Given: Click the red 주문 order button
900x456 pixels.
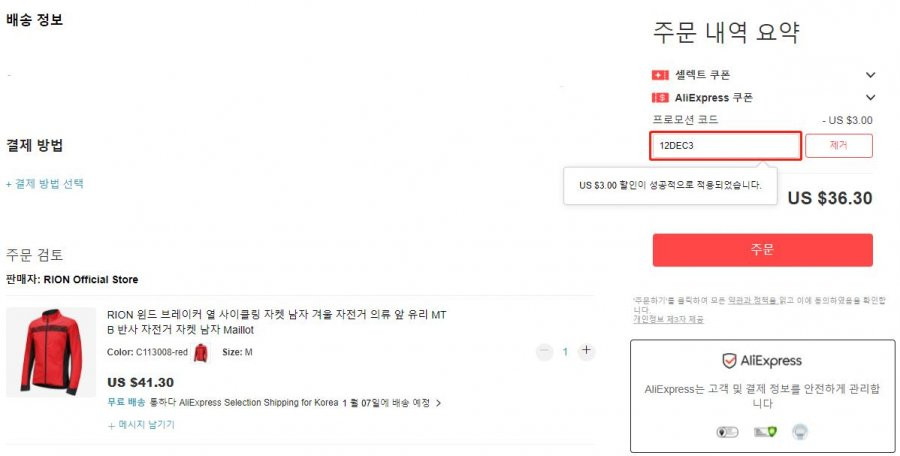Looking at the screenshot, I should point(762,250).
